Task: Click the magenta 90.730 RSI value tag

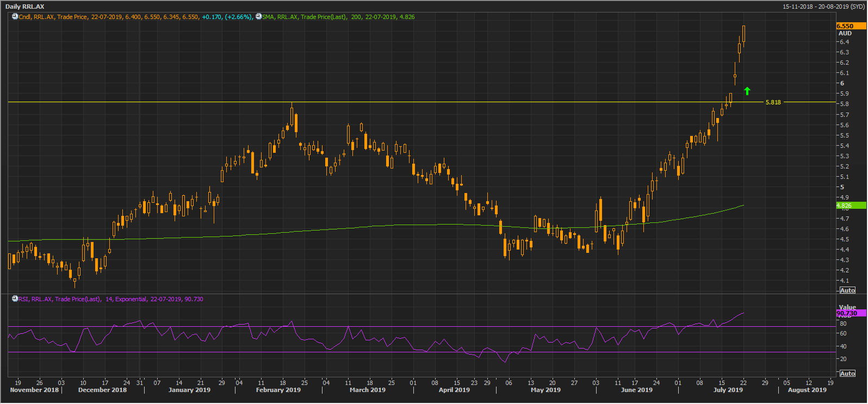Action: (x=851, y=313)
